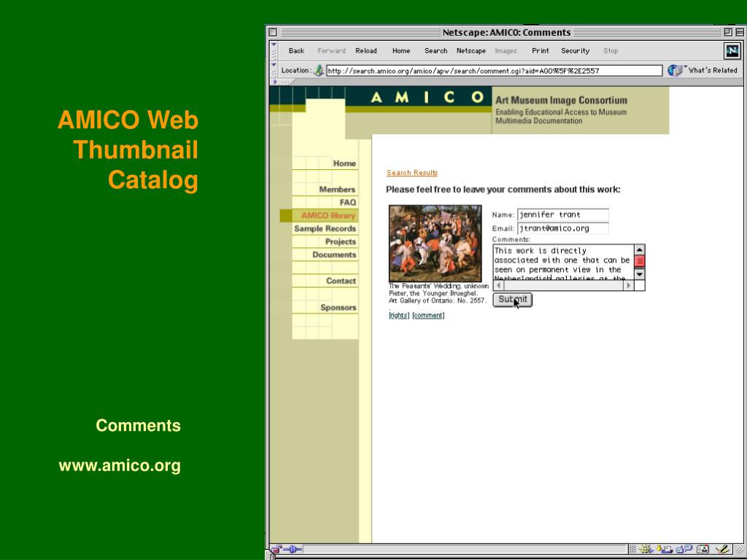The image size is (747, 560).
Task: Open the AMICO library sidebar item
Action: 328,216
